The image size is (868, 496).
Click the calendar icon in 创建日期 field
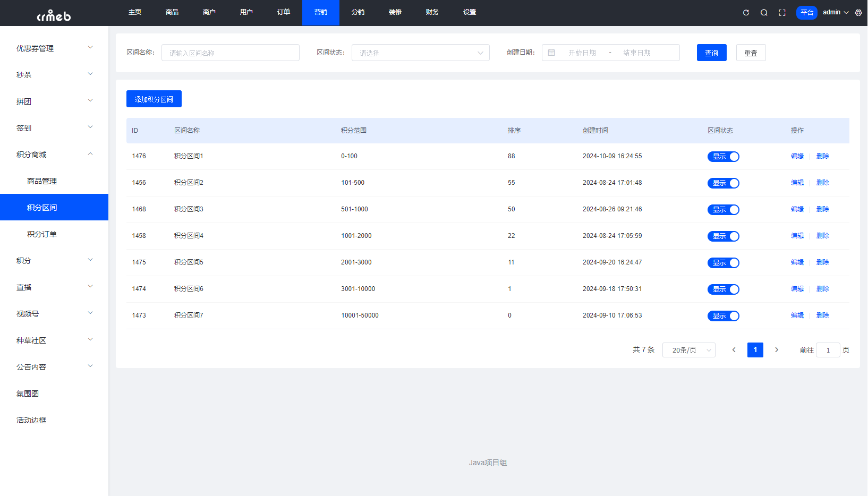coord(551,52)
